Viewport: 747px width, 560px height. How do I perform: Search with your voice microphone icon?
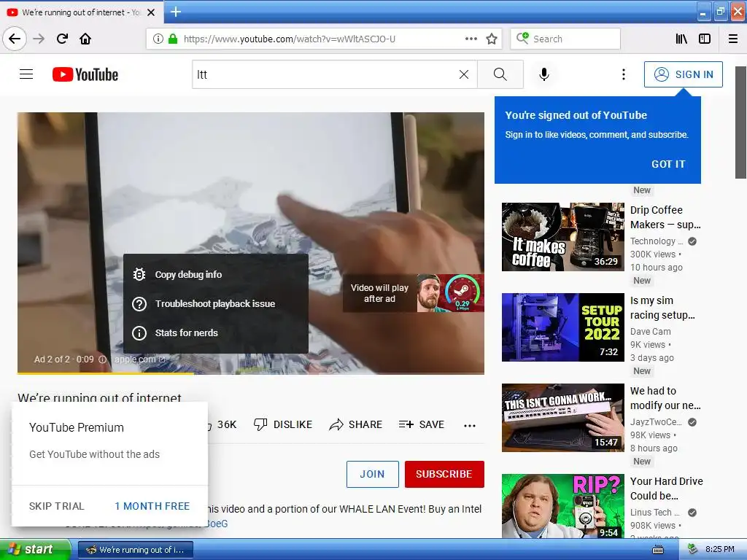tap(544, 74)
